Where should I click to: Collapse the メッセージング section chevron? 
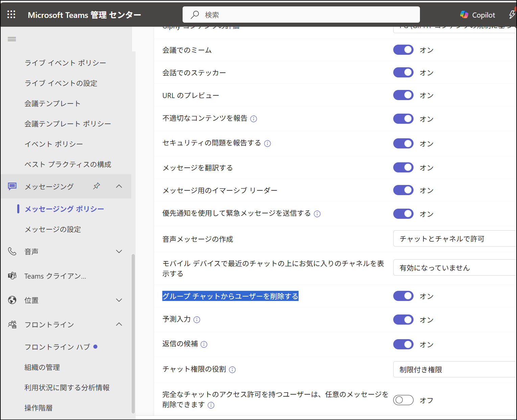pos(119,186)
